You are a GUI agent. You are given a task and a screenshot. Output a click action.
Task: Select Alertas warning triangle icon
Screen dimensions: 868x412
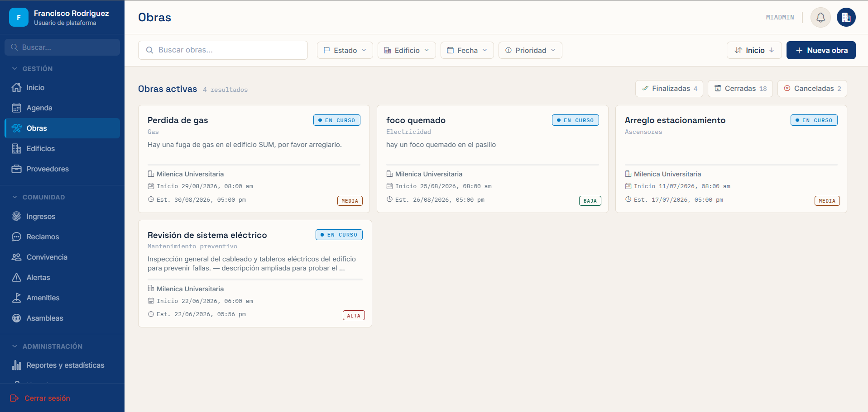[16, 277]
